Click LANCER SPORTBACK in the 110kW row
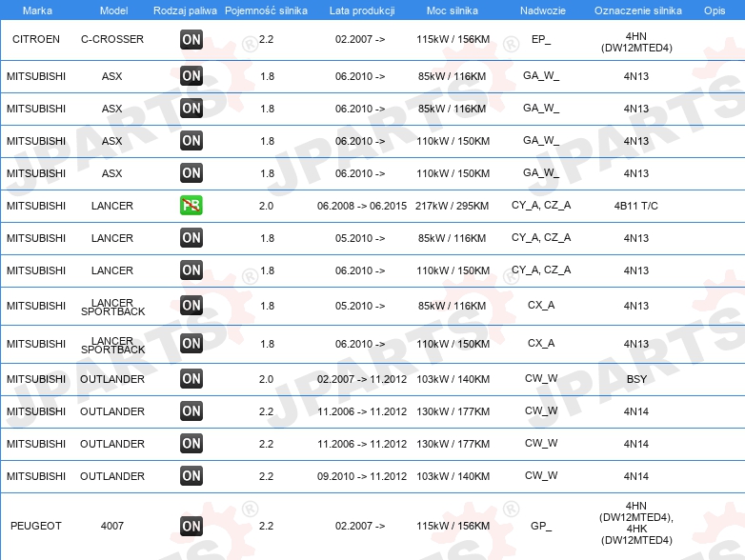This screenshot has width=745, height=560. tap(112, 345)
